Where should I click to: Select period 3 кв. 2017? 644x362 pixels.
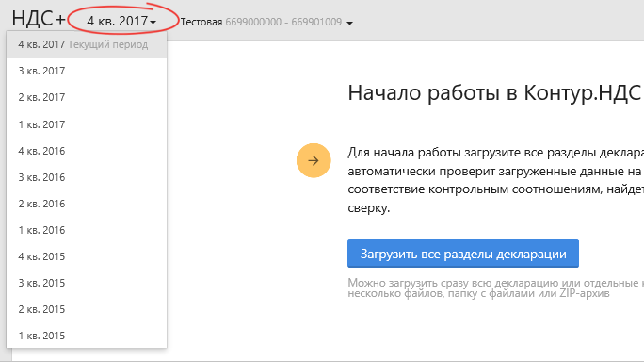[87, 71]
